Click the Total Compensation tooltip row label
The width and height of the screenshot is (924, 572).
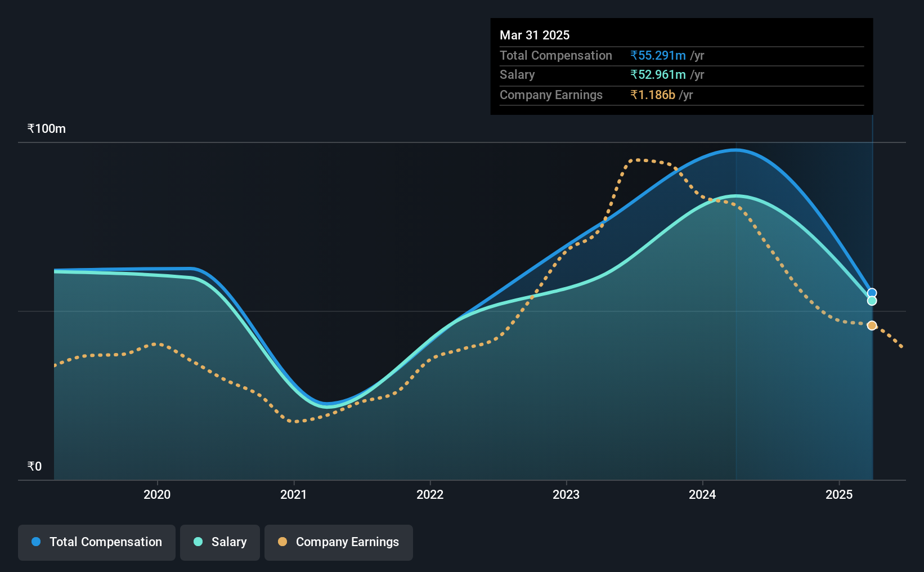[x=556, y=55]
